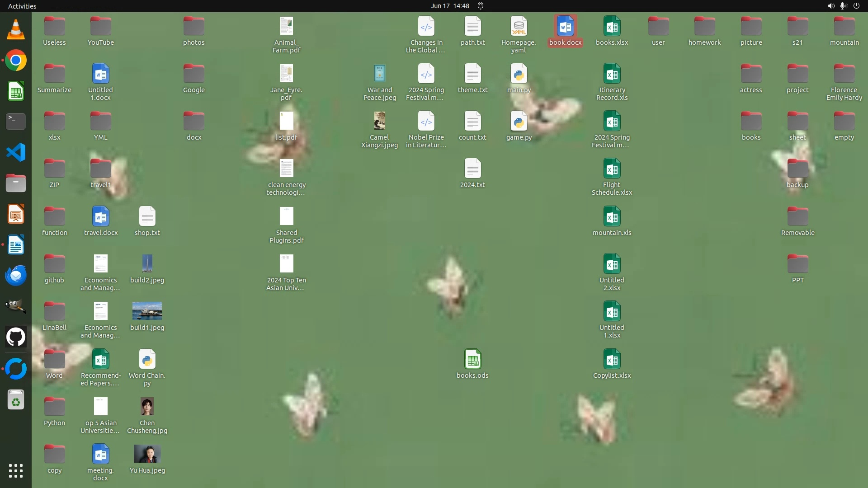The width and height of the screenshot is (868, 488).
Task: Open VLC media player from dock
Action: tap(16, 30)
